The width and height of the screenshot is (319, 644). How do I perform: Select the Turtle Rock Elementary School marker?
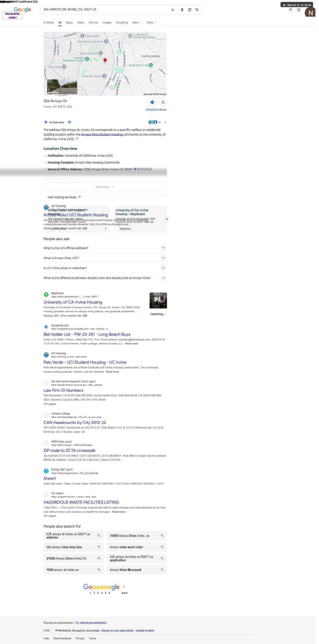tap(130, 36)
